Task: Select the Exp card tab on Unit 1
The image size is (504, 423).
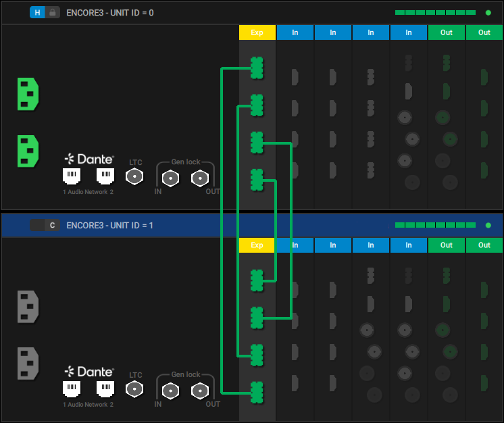Action: click(257, 245)
